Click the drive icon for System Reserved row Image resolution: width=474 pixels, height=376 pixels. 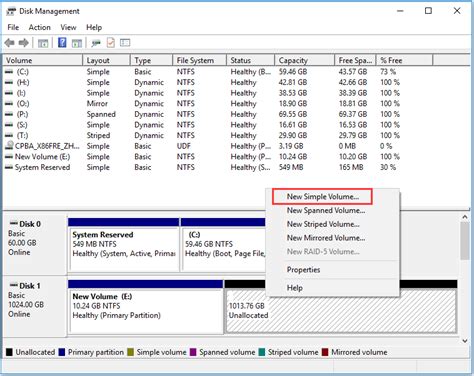[x=9, y=167]
